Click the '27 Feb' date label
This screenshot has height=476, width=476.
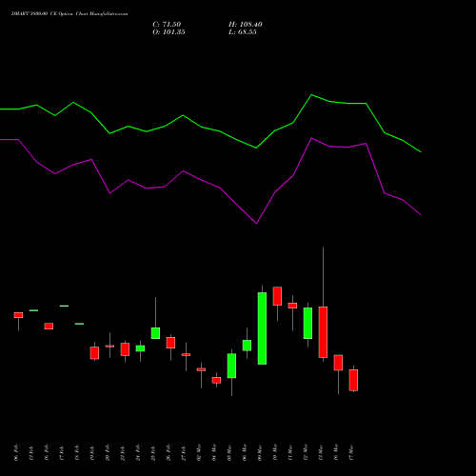[x=184, y=452]
